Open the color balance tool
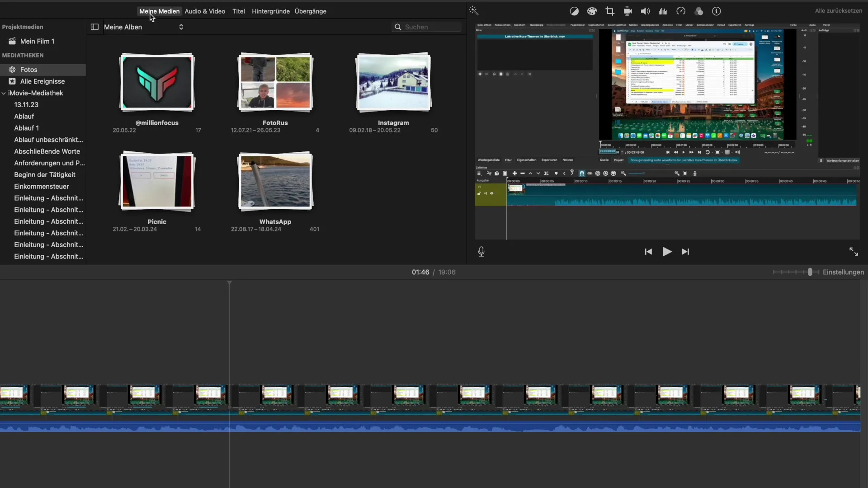Viewport: 868px width, 488px height. click(x=574, y=11)
